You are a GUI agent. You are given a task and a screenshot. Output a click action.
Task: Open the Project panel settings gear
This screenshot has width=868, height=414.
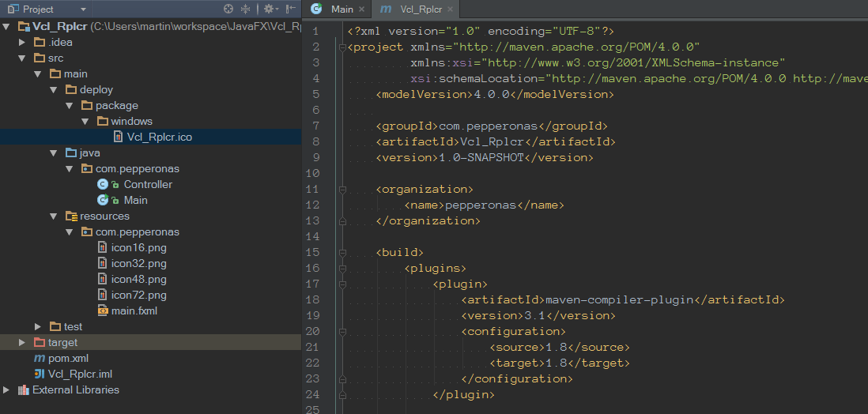pyautogui.click(x=268, y=9)
